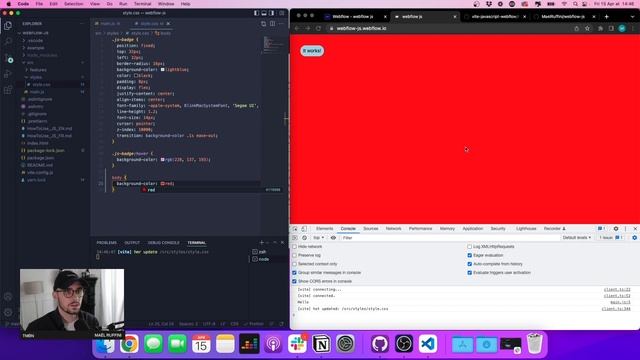Uncheck Show CORS errors in console
Screen dimensions: 640x360
pos(295,281)
